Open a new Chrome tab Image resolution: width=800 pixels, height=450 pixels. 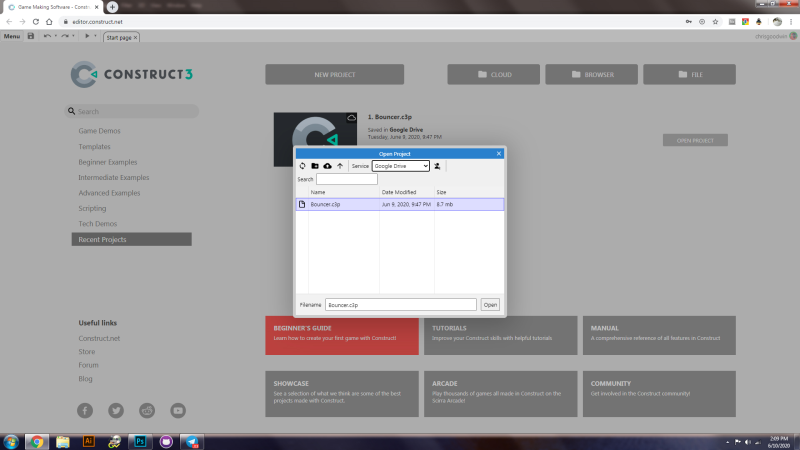coord(112,7)
